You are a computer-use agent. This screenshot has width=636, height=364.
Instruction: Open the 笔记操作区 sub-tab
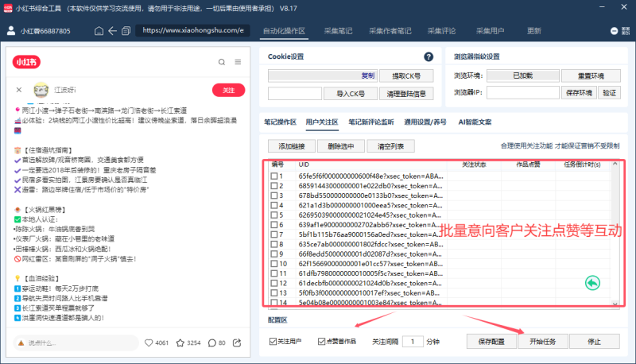coord(281,122)
